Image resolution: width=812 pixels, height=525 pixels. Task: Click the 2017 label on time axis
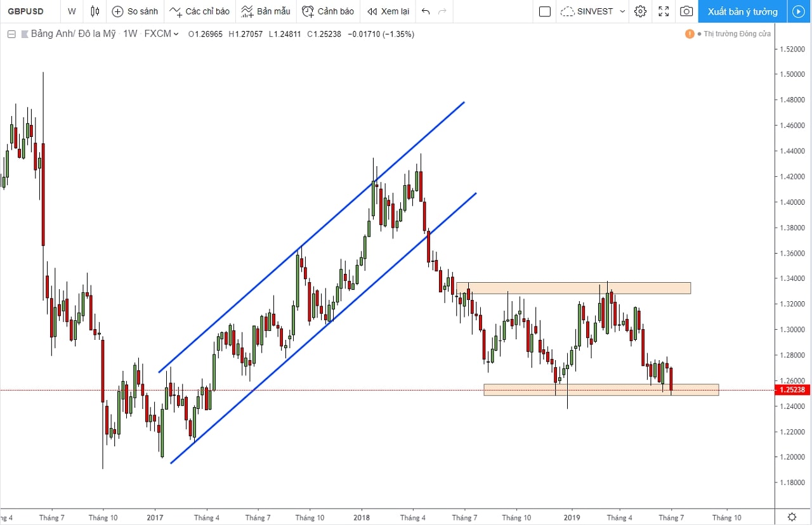click(x=155, y=517)
